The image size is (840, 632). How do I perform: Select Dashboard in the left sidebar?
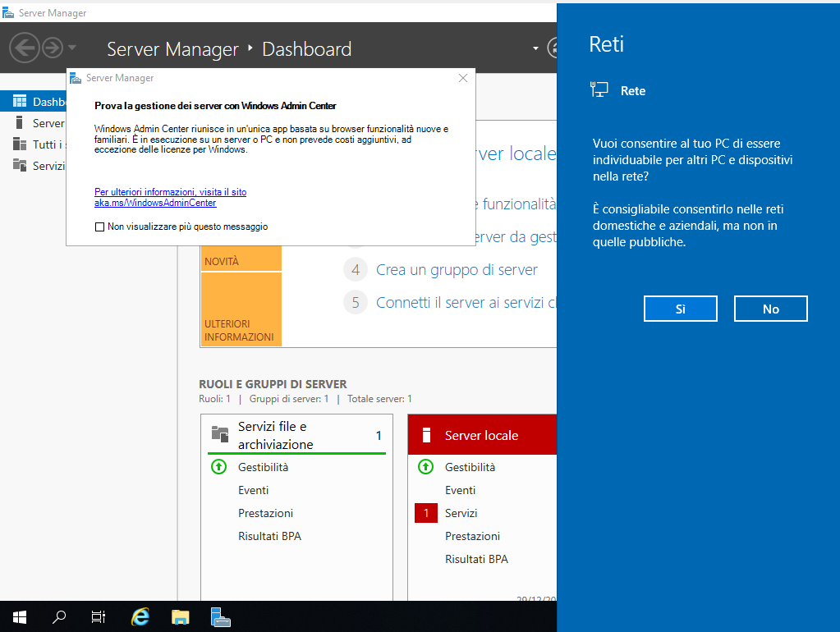33,101
